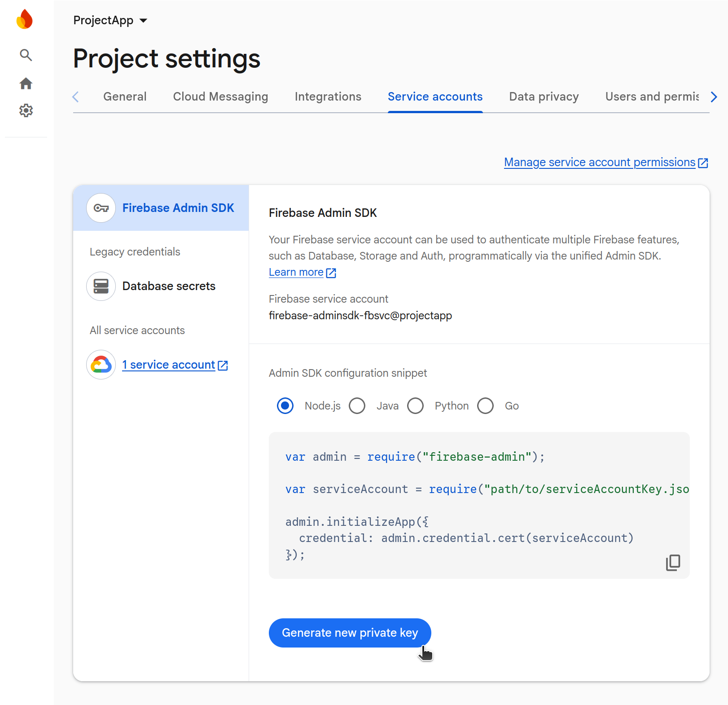Open the 1 service account link
Screen dimensions: 728x705
tap(169, 365)
